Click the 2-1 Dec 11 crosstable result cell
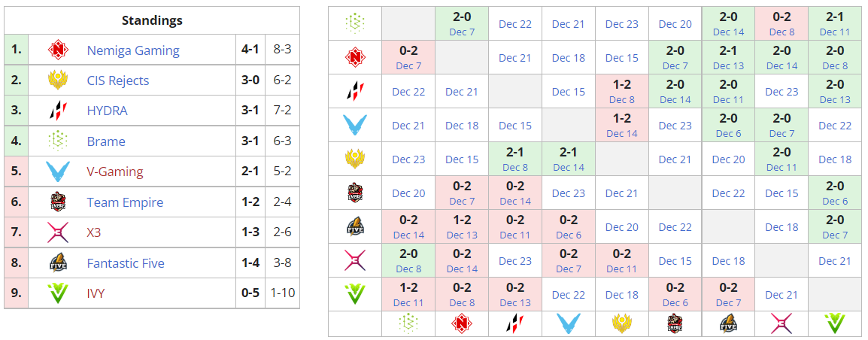Viewport: 868px width, 340px height. [x=835, y=23]
